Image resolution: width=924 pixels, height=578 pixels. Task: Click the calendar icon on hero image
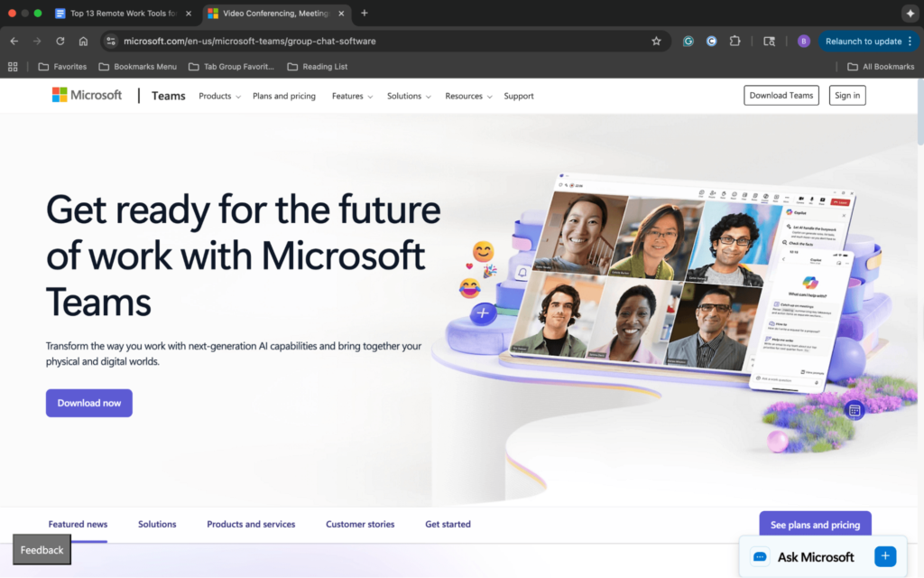[855, 410]
